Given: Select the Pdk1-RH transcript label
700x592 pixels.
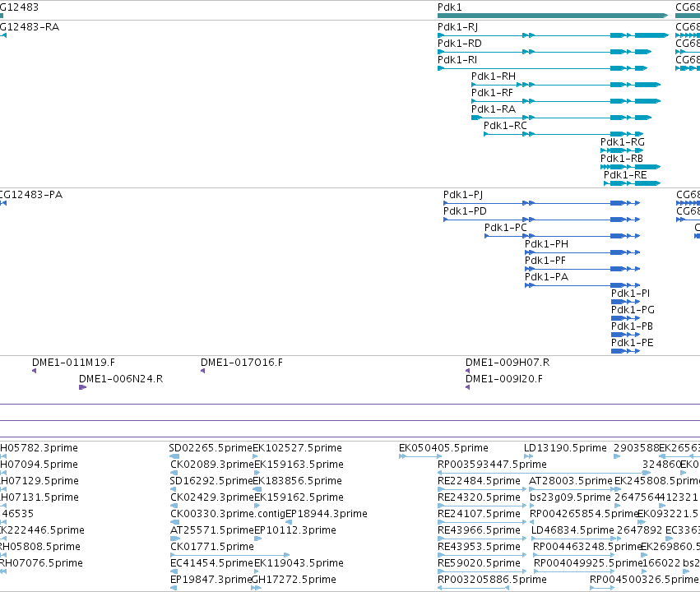Looking at the screenshot, I should click(494, 76).
